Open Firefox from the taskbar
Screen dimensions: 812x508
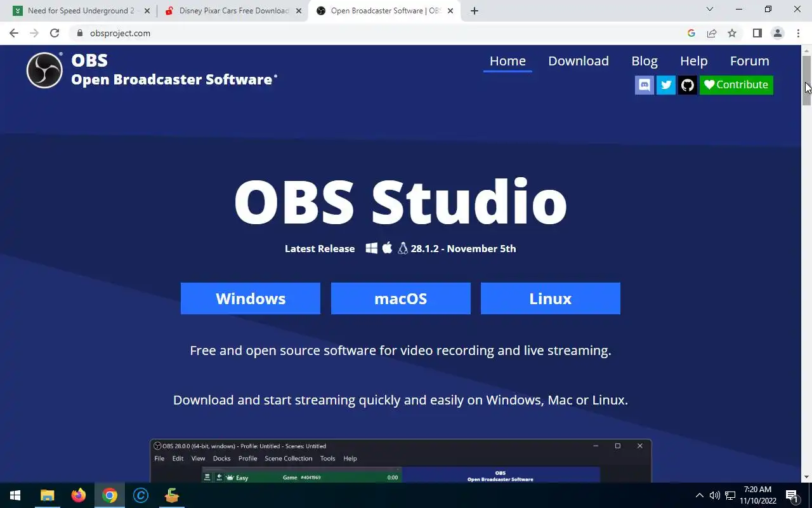click(79, 495)
